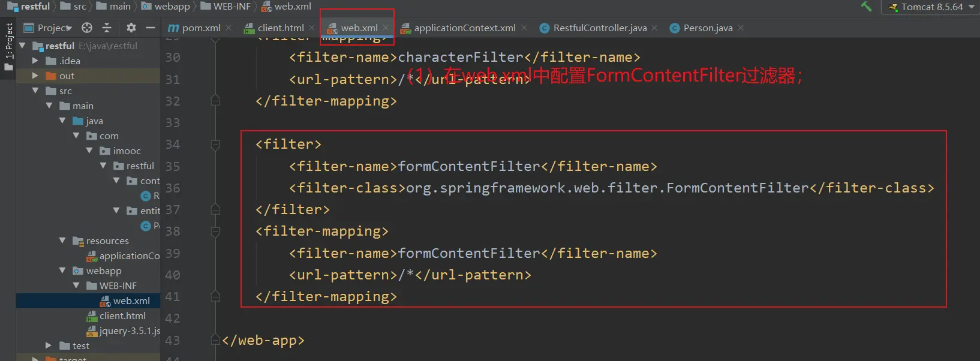Image resolution: width=980 pixels, height=361 pixels.
Task: Open the Tomcat 8.5.64 run configuration dropdown
Action: [x=931, y=7]
